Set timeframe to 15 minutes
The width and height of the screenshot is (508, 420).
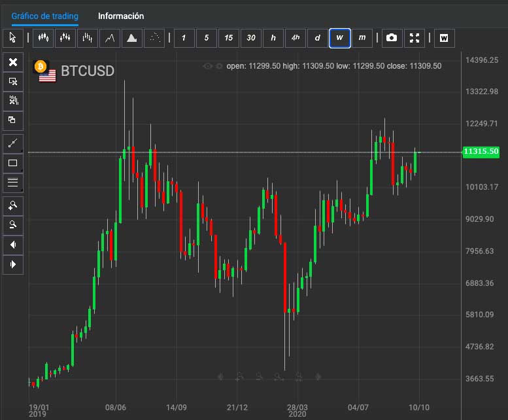click(x=228, y=38)
